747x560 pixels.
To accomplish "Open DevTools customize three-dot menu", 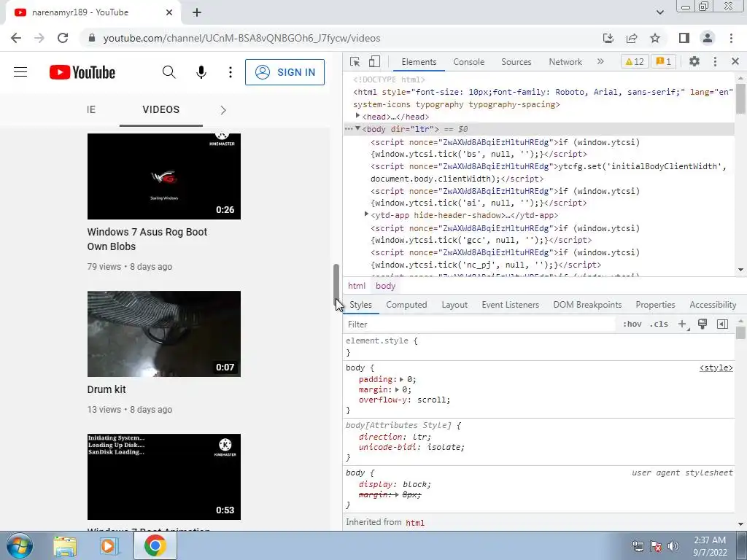I will point(715,61).
